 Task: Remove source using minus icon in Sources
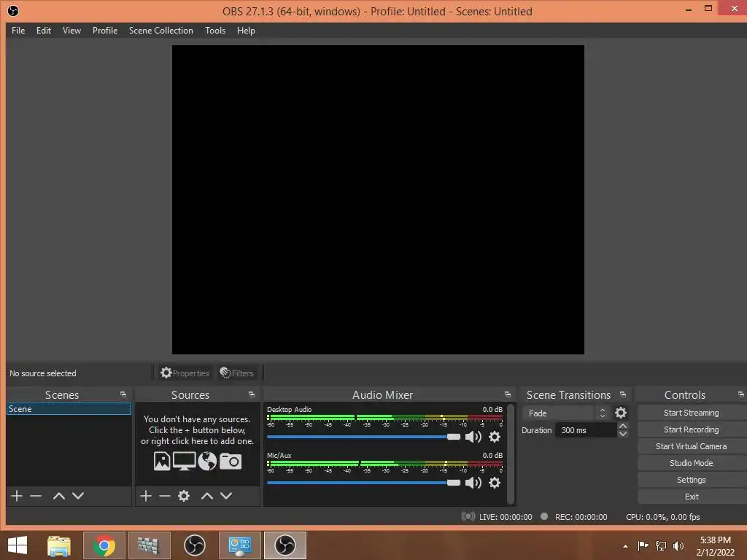pyautogui.click(x=165, y=496)
